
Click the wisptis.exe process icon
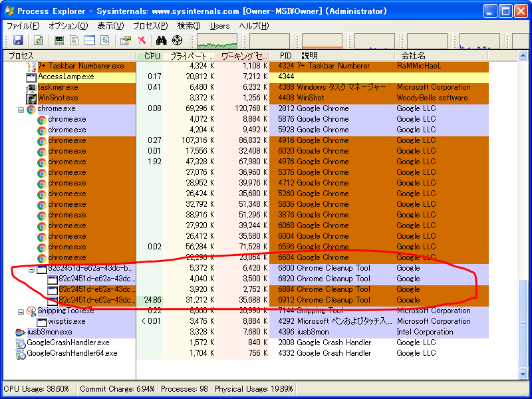coord(42,322)
